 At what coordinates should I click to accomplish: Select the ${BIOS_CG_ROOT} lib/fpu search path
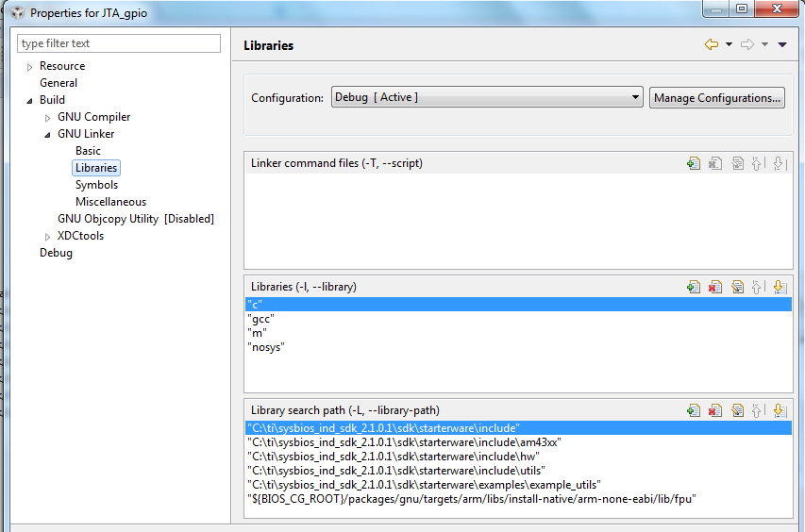click(x=518, y=499)
